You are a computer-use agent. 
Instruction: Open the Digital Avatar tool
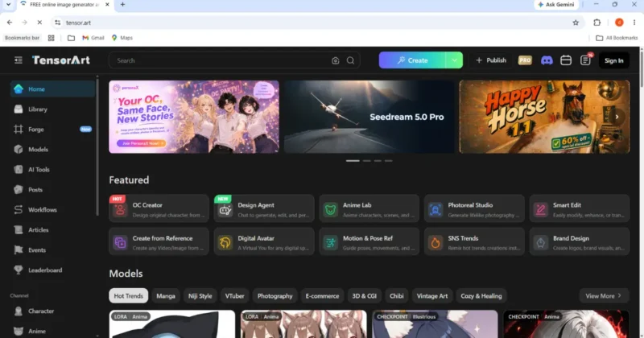tap(264, 241)
